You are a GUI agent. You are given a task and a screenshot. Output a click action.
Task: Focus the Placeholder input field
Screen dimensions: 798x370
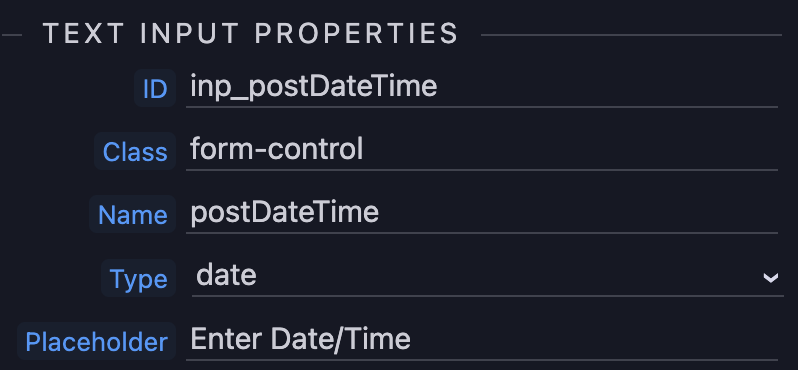pyautogui.click(x=481, y=339)
